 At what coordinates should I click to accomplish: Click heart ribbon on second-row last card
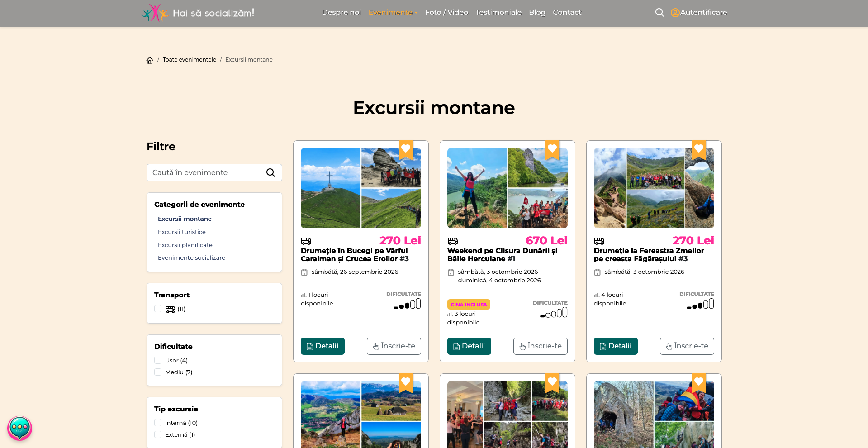coord(699,382)
